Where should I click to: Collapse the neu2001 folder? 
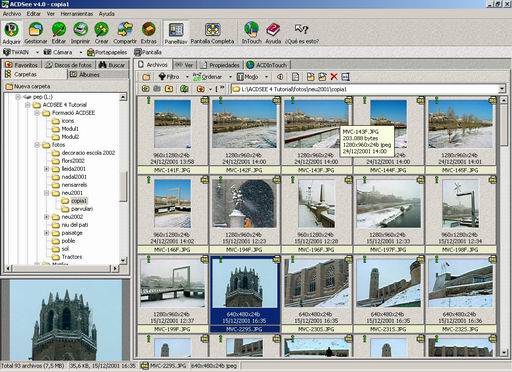46,193
